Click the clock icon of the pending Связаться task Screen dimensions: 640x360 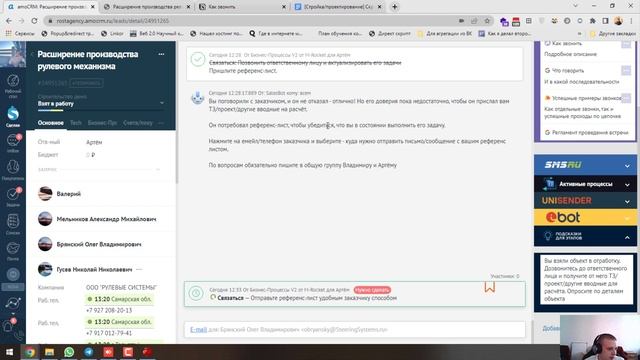tap(196, 293)
